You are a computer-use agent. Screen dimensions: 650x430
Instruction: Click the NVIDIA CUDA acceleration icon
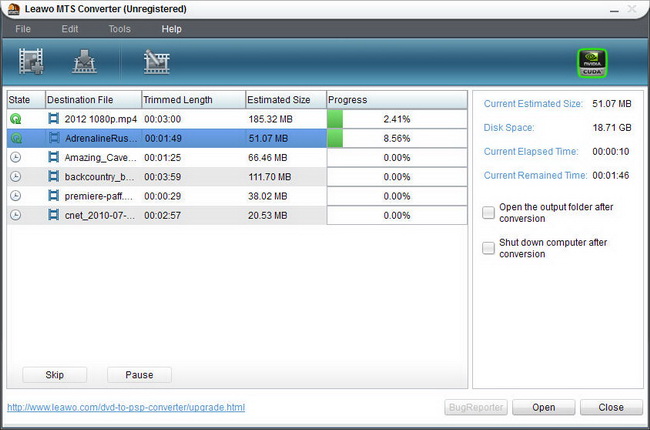[x=592, y=63]
